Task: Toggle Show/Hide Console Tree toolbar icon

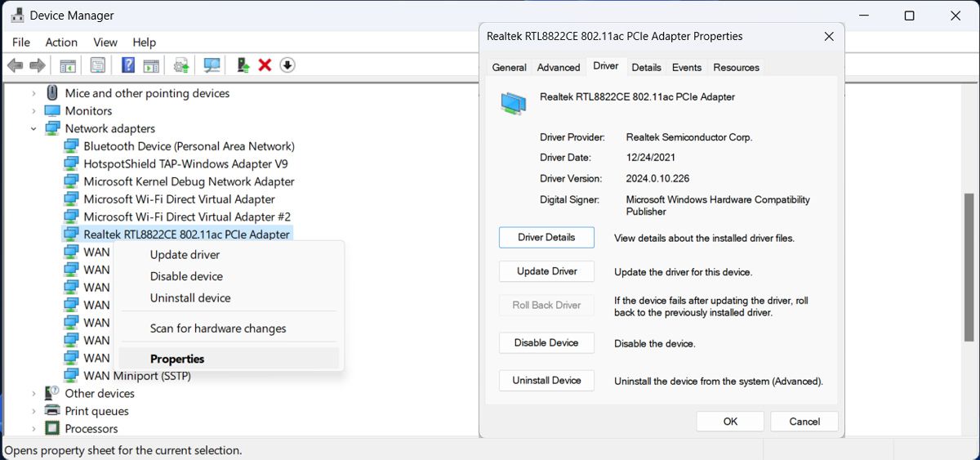Action: [x=68, y=65]
